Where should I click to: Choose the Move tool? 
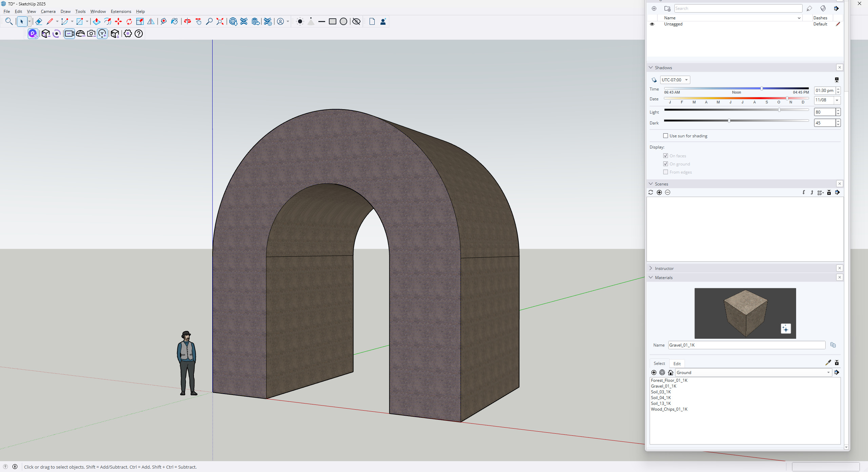tap(118, 22)
